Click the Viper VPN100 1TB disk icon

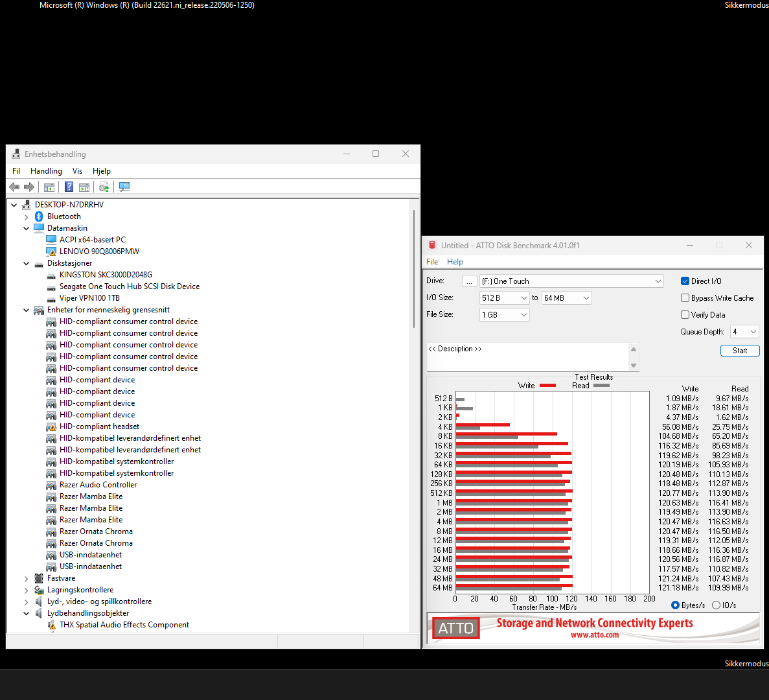coord(51,299)
